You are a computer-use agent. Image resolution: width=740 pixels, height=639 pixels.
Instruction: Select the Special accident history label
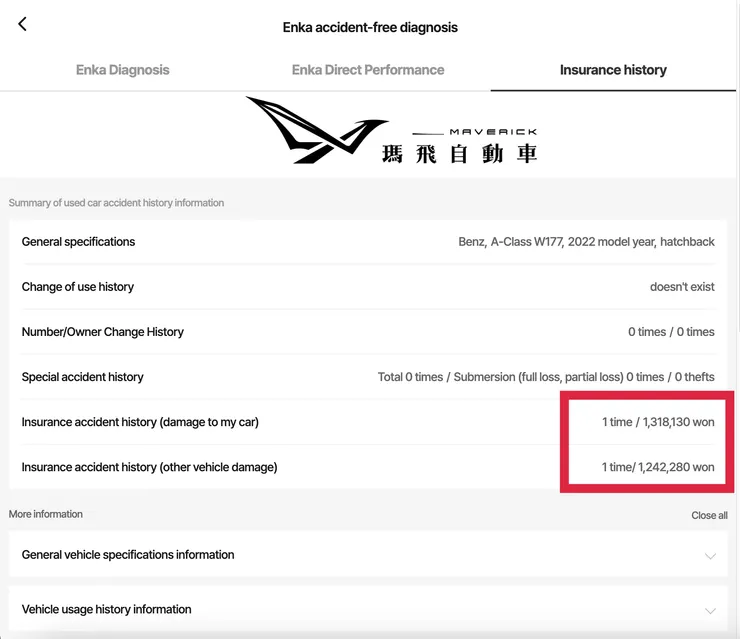point(83,377)
